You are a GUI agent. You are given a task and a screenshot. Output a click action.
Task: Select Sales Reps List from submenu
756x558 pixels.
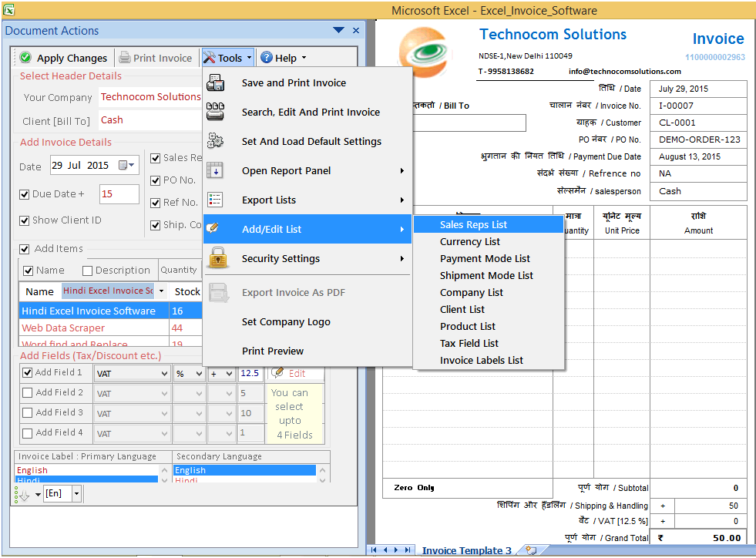(x=489, y=224)
